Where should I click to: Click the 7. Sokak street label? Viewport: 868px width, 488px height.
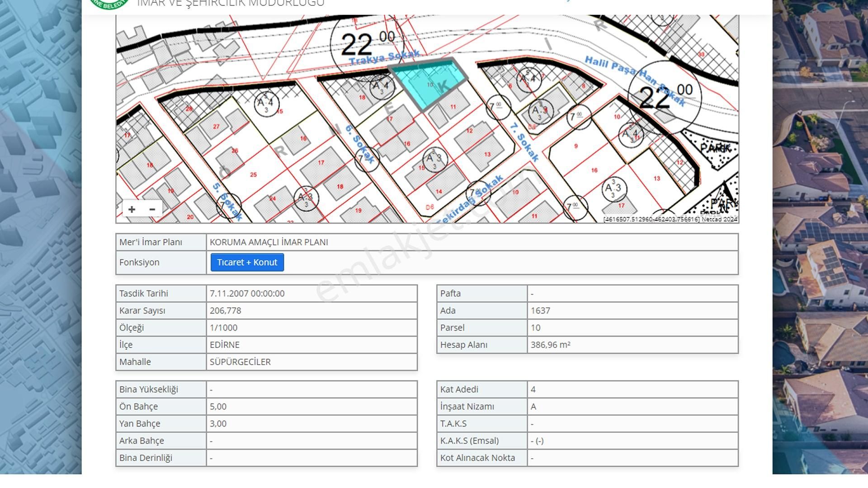point(524,142)
